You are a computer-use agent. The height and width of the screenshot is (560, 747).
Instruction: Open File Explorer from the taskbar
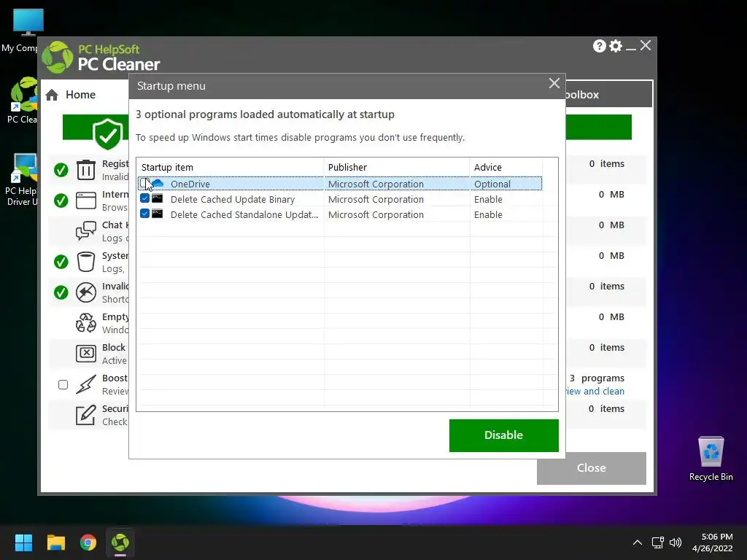click(55, 542)
